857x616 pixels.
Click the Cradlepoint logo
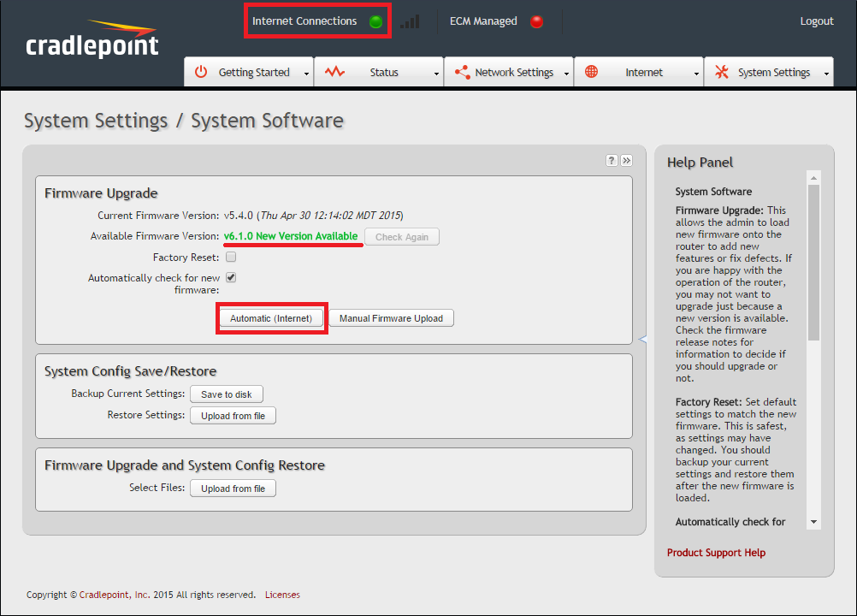(92, 38)
